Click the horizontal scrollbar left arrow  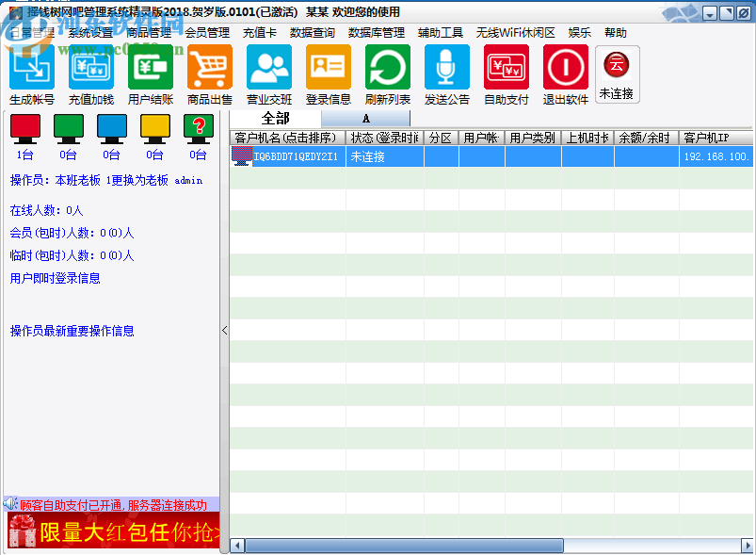point(237,546)
